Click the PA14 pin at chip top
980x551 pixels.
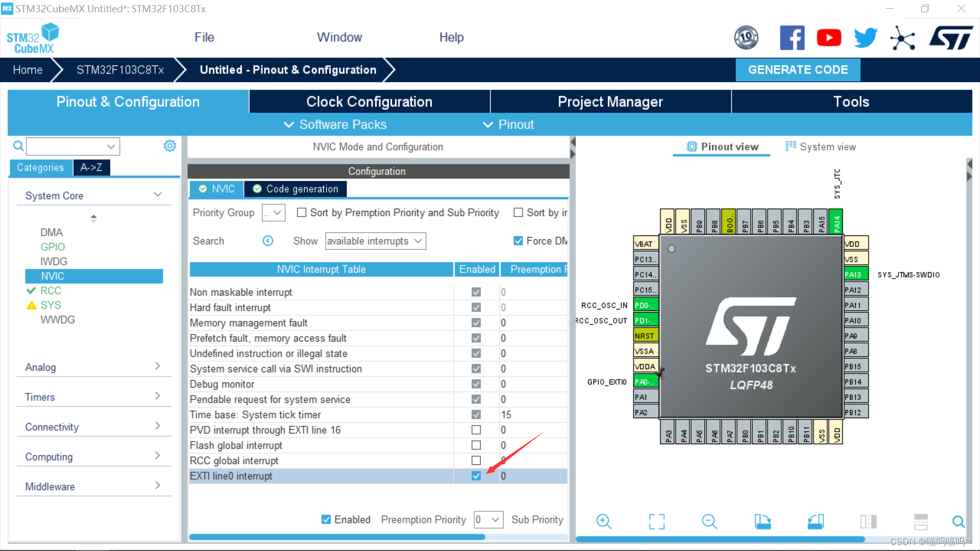pyautogui.click(x=836, y=221)
